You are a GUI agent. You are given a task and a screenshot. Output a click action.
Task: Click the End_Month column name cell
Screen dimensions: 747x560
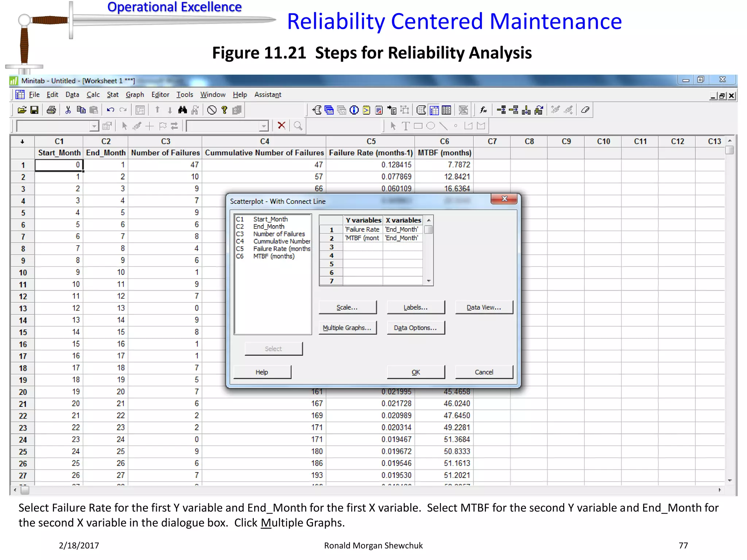(106, 153)
